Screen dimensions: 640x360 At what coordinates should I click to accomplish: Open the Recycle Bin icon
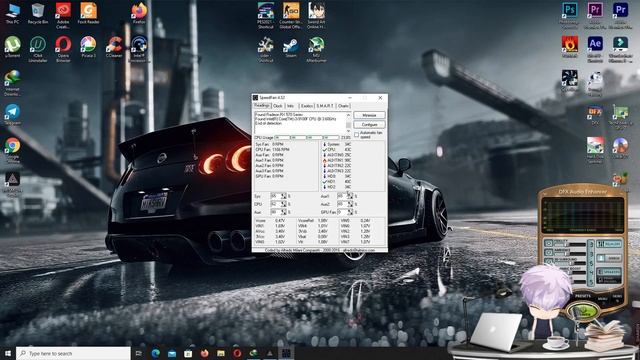tap(38, 13)
